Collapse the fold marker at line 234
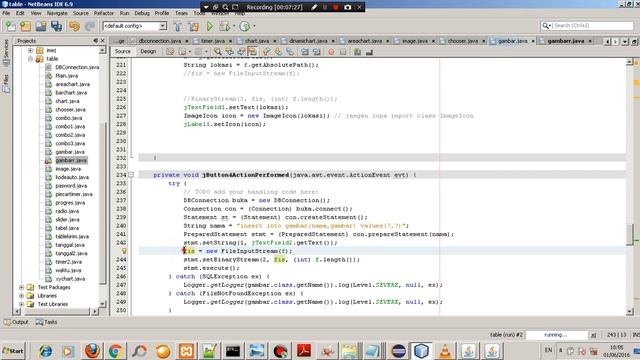640x360 pixels. tap(131, 175)
